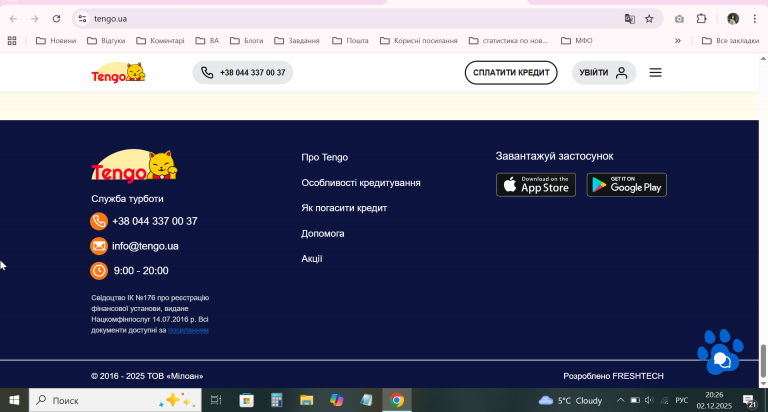Reload the page with the refresh icon
This screenshot has height=412, width=768.
point(56,19)
